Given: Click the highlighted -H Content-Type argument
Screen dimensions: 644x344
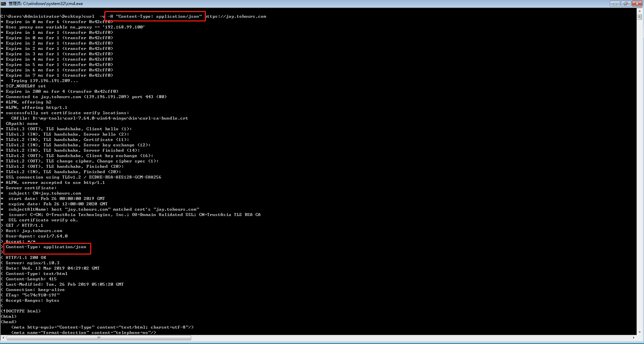Looking at the screenshot, I should (x=155, y=16).
